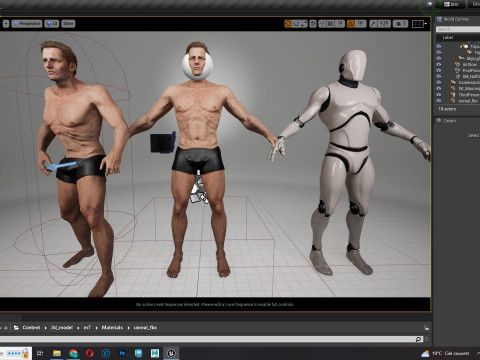Switch to the World Outliner tab

coord(453,19)
